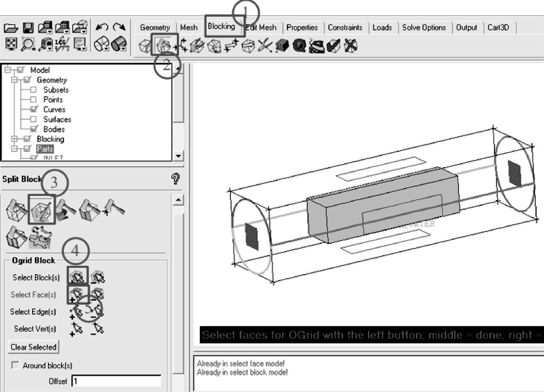Click the Open Project folder icon
The image size is (544, 392).
tap(11, 28)
